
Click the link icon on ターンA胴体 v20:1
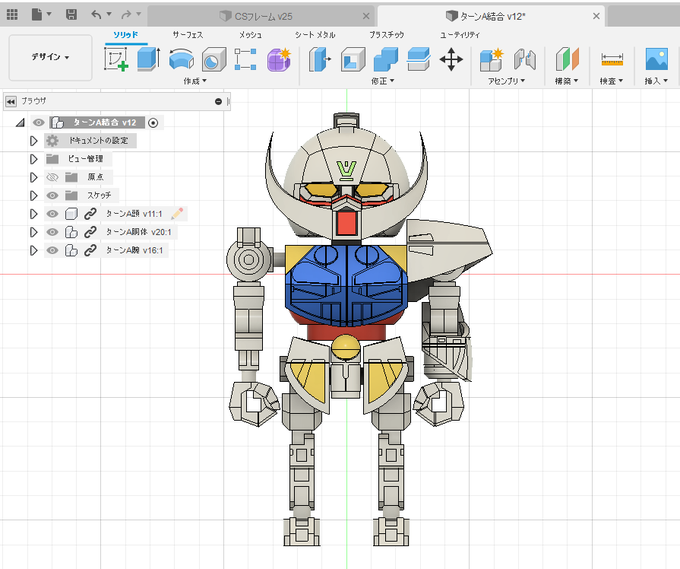pos(90,232)
